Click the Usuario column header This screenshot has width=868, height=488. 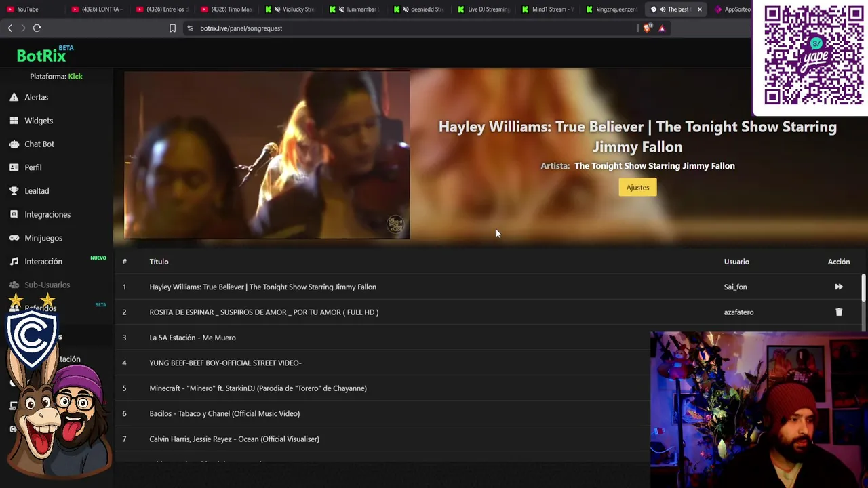(736, 262)
